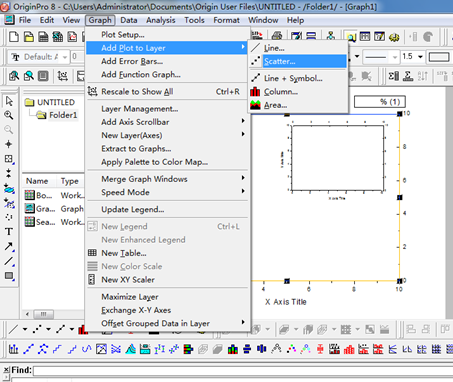Select Folder1 in project tree
Image resolution: width=453 pixels, height=382 pixels.
pos(63,115)
